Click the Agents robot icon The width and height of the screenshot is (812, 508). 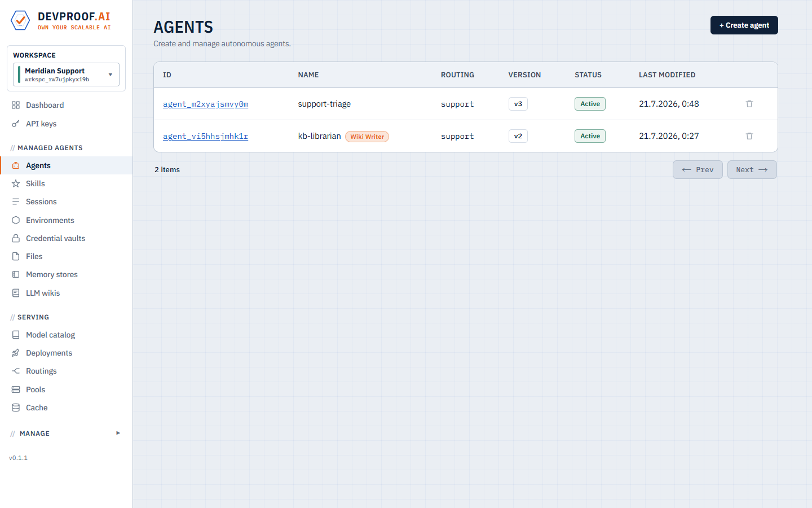(x=16, y=165)
